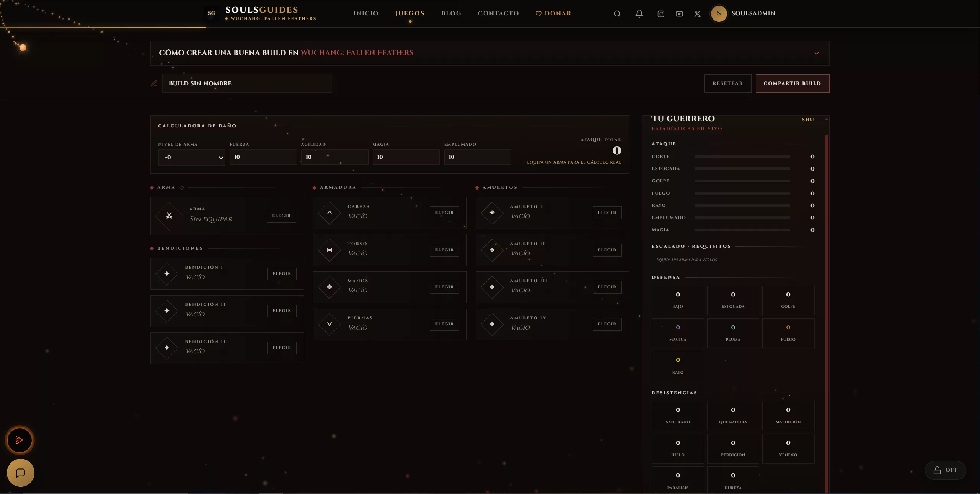Choose a weapon with ARMA Elegir
This screenshot has width=980, height=494.
coord(281,216)
